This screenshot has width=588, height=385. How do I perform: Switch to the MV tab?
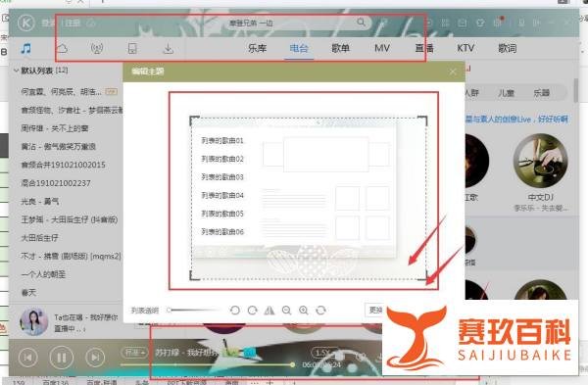coord(382,48)
